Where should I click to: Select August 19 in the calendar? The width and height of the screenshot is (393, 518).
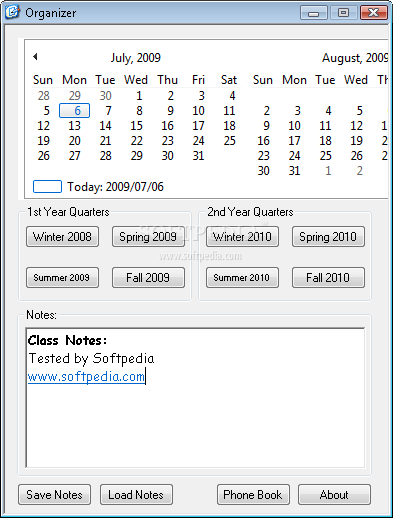(356, 141)
